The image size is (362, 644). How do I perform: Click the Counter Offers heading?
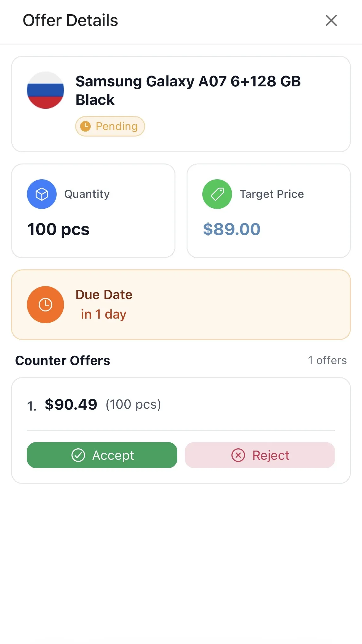(x=63, y=360)
